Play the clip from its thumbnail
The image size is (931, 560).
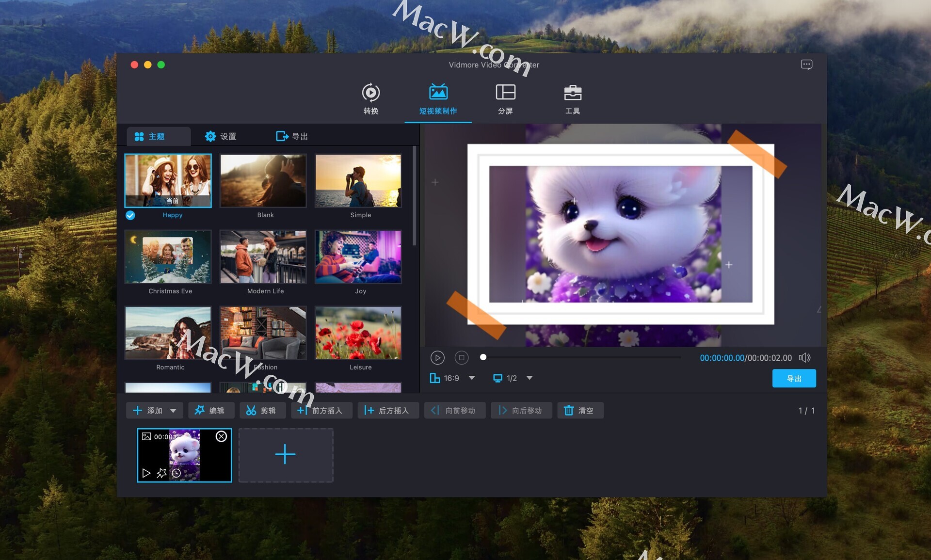tap(146, 473)
